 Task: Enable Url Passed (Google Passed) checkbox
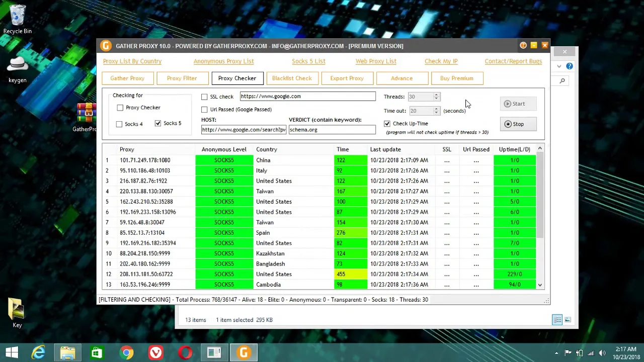pyautogui.click(x=204, y=110)
